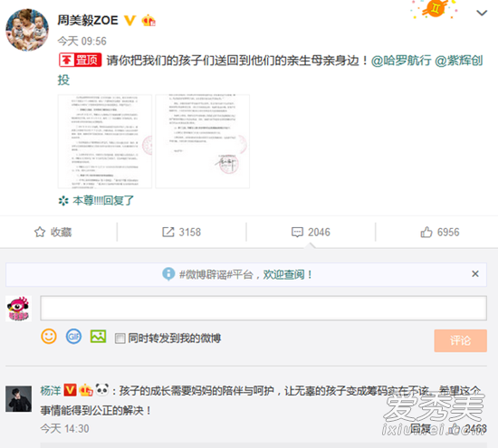Click the commenter's own avatar beside the input
Image resolution: width=498 pixels, height=448 pixels.
(19, 309)
